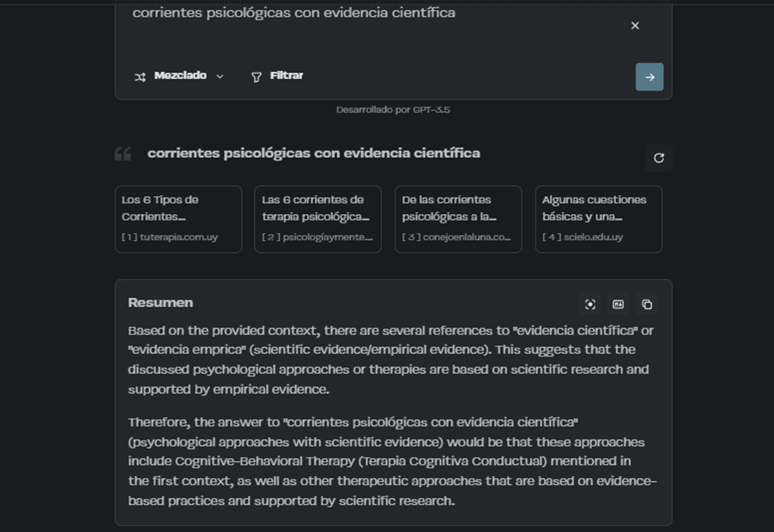The width and height of the screenshot is (774, 532).
Task: Expand the Mezclado dropdown chevron
Action: [220, 77]
